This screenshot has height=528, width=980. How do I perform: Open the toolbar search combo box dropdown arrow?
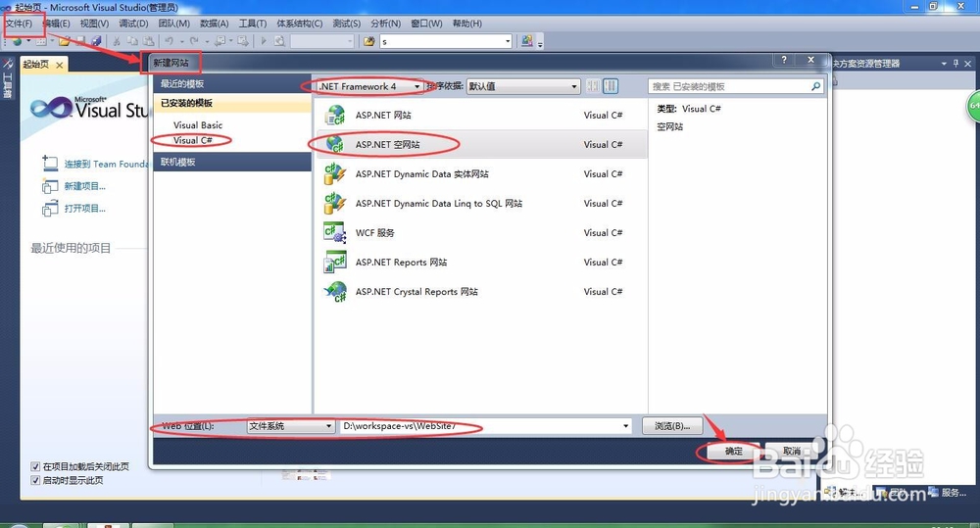507,41
